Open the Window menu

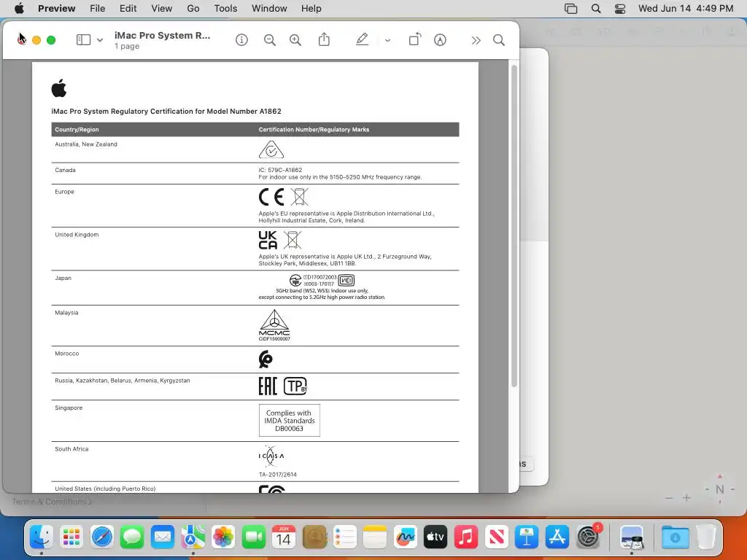point(269,8)
